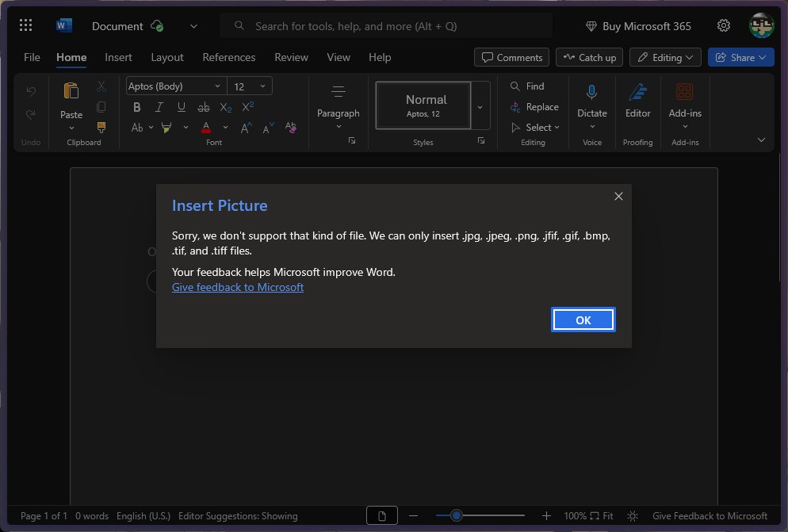Open the settings gear

pos(723,25)
